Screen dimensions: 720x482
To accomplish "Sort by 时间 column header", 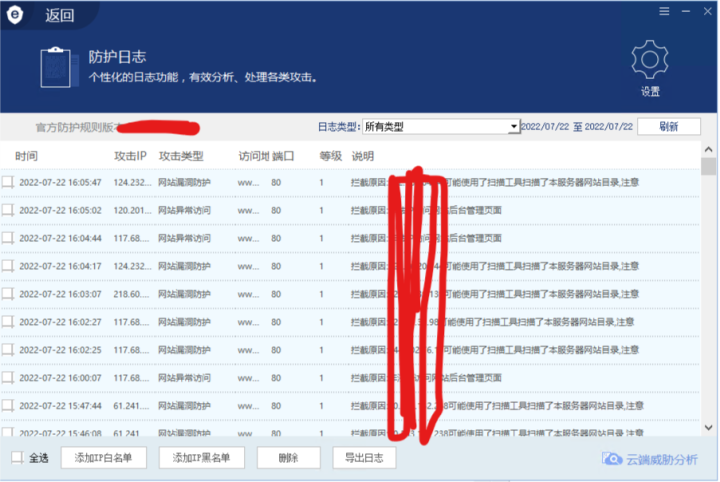I will pyautogui.click(x=26, y=156).
